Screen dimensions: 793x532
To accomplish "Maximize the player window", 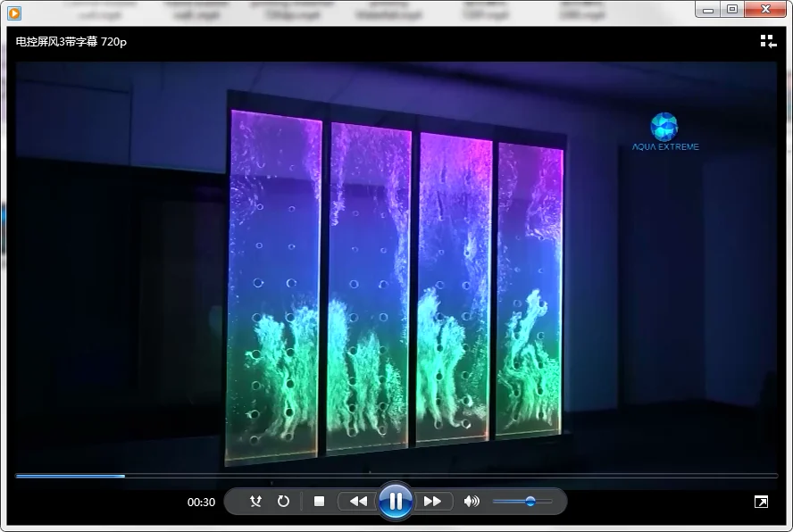I will 732,9.
